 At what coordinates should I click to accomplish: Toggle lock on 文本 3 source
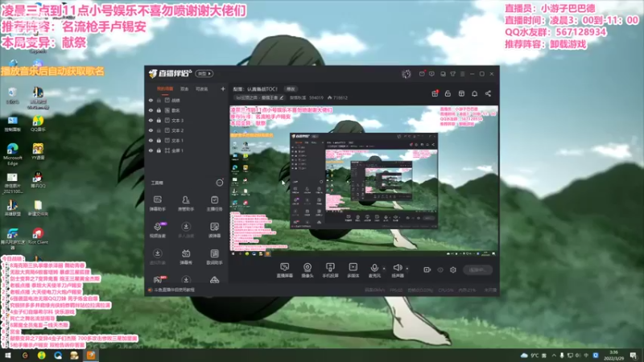[x=159, y=120]
